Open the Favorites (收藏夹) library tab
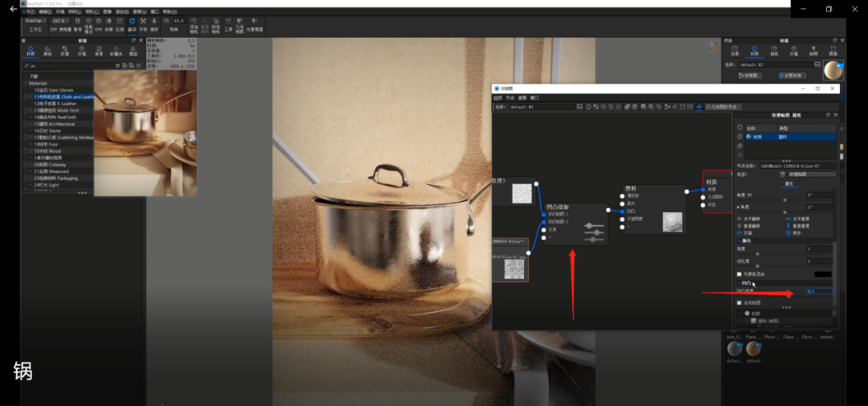This screenshot has height=406, width=868. [x=116, y=51]
